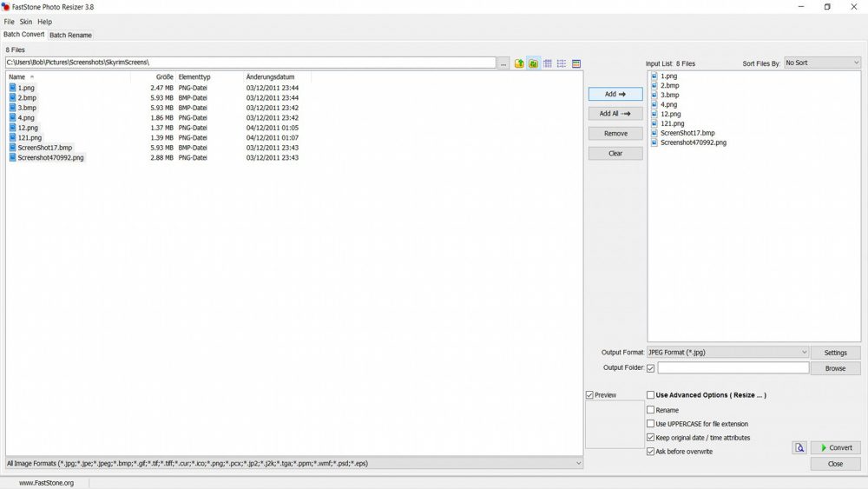Click icon of 2.bmp in Input List
The height and width of the screenshot is (489, 868).
pos(654,85)
